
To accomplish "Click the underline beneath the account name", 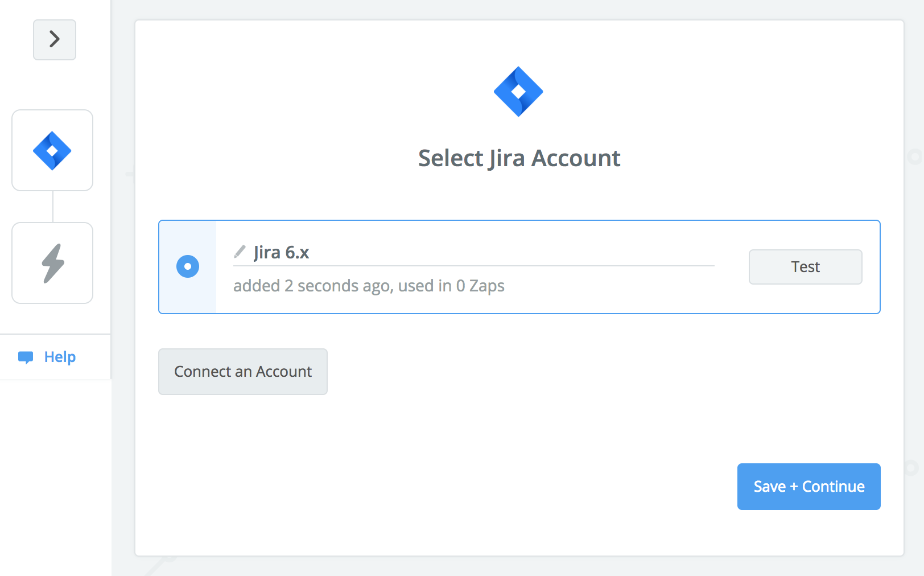I will pos(473,266).
